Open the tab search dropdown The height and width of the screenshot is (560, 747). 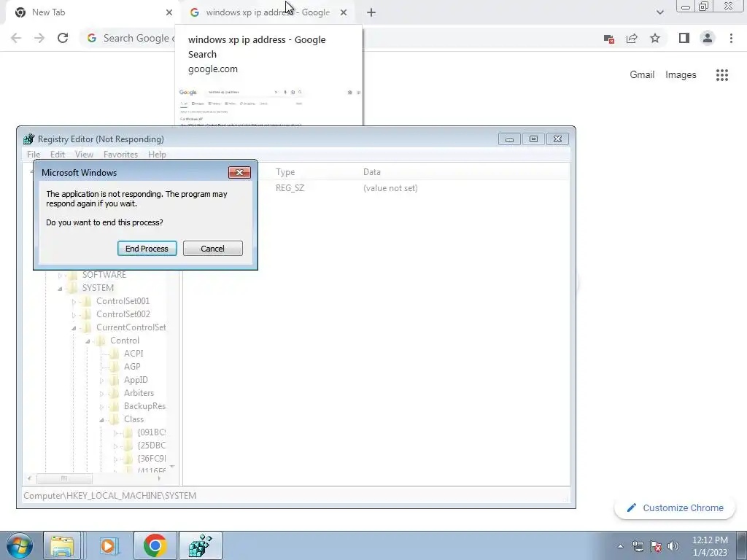(659, 12)
